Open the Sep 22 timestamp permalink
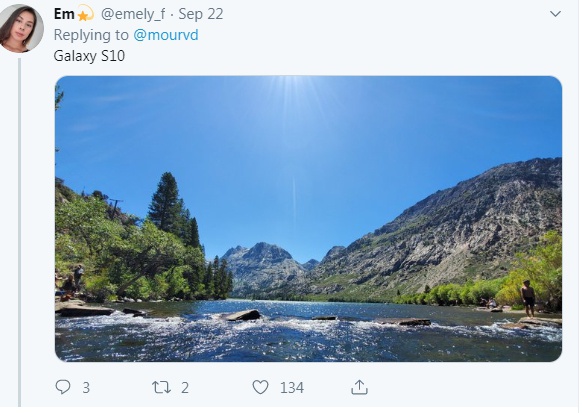582x413 pixels. (x=201, y=14)
